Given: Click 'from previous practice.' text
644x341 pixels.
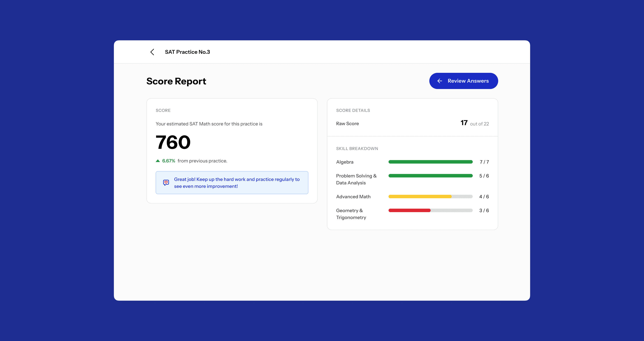Looking at the screenshot, I should pyautogui.click(x=202, y=161).
